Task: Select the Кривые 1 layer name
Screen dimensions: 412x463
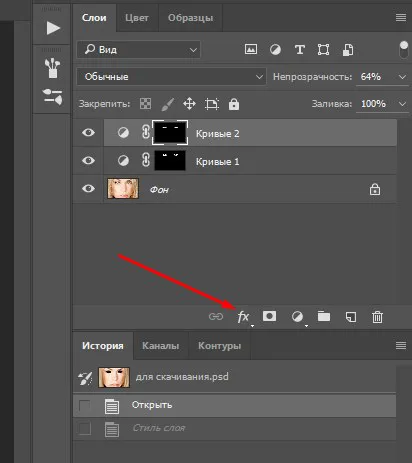Action: point(217,162)
